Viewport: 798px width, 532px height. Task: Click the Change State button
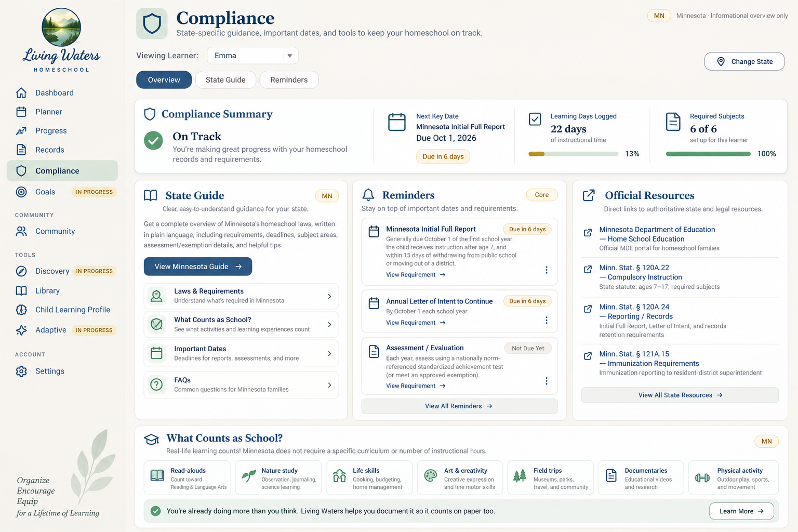pos(744,61)
